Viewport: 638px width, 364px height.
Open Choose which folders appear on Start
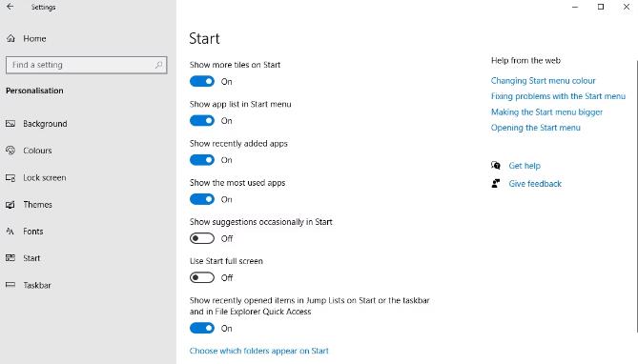(258, 351)
